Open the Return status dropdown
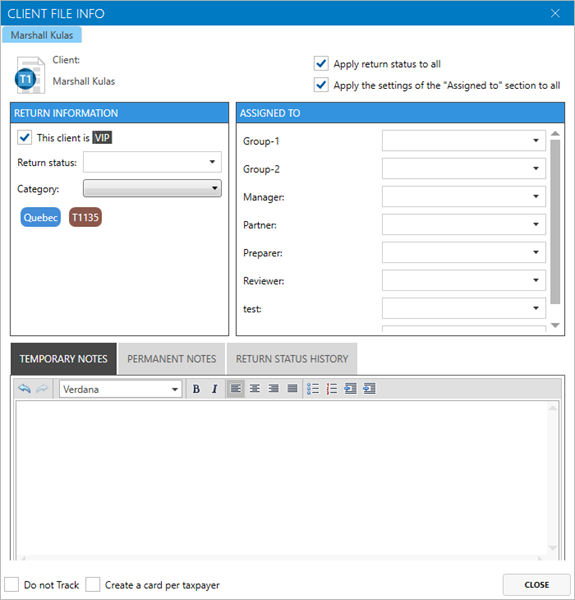This screenshot has width=575, height=600. pos(152,162)
